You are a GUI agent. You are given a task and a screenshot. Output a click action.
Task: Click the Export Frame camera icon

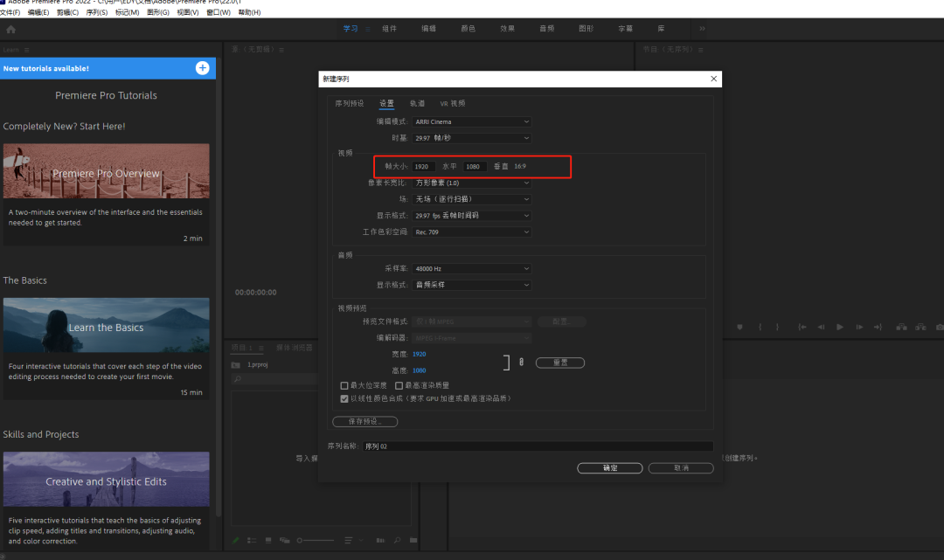(940, 328)
